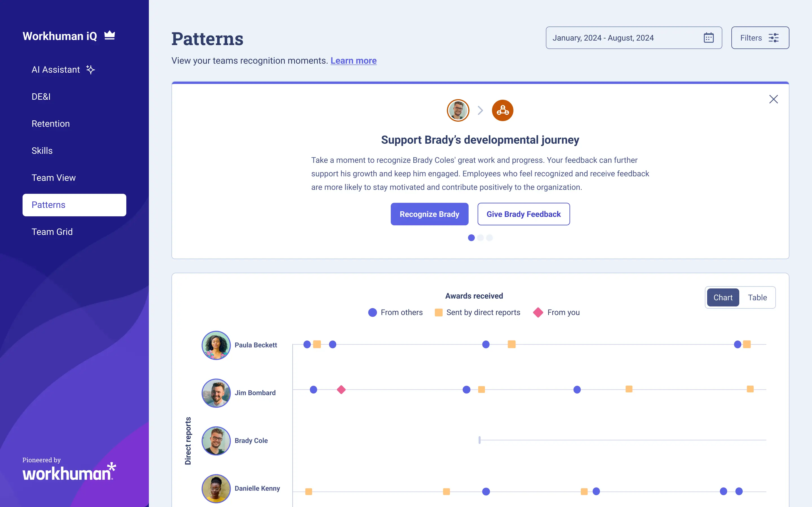
Task: Click the pink 'From you' diamond legend marker
Action: click(x=538, y=312)
